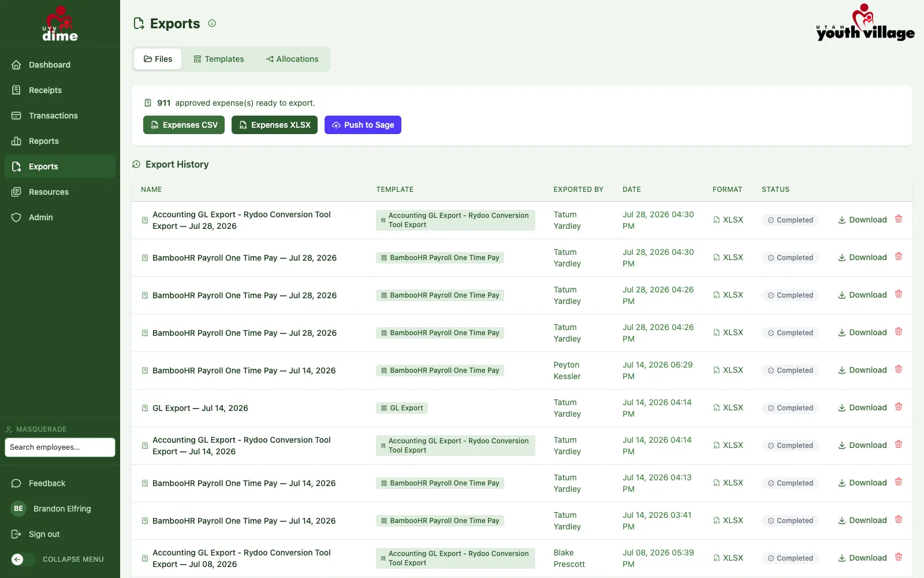
Task: Click the Exports page title icon
Action: point(139,23)
